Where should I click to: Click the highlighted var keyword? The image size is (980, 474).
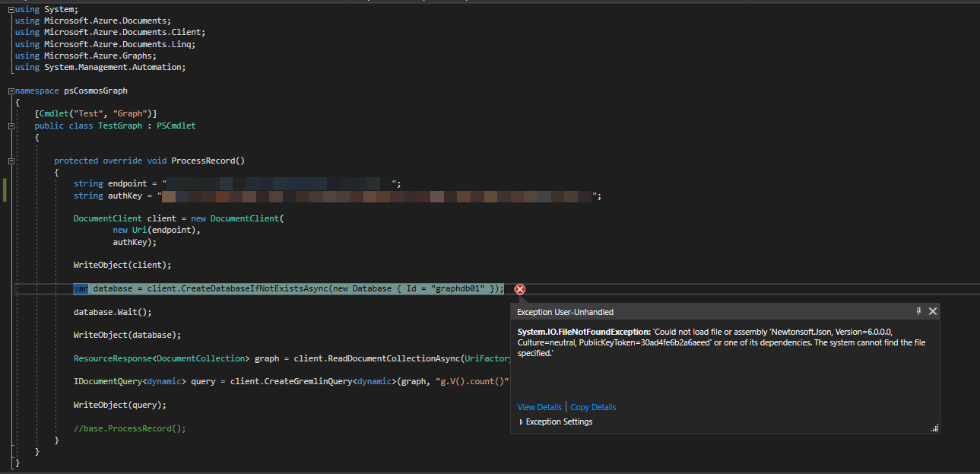tap(80, 288)
